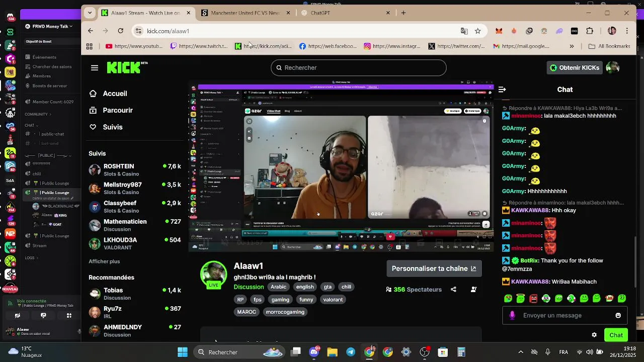This screenshot has height=362, width=644.
Task: Go back in browser history
Action: (x=91, y=31)
